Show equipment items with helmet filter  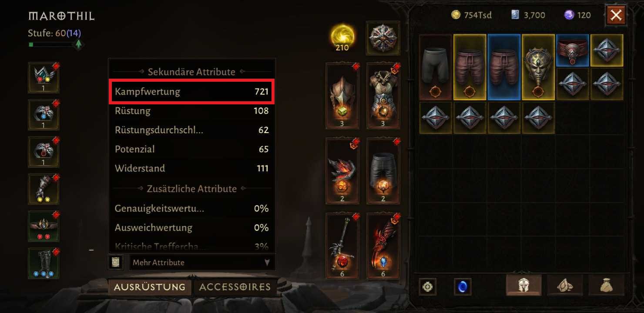tap(524, 286)
